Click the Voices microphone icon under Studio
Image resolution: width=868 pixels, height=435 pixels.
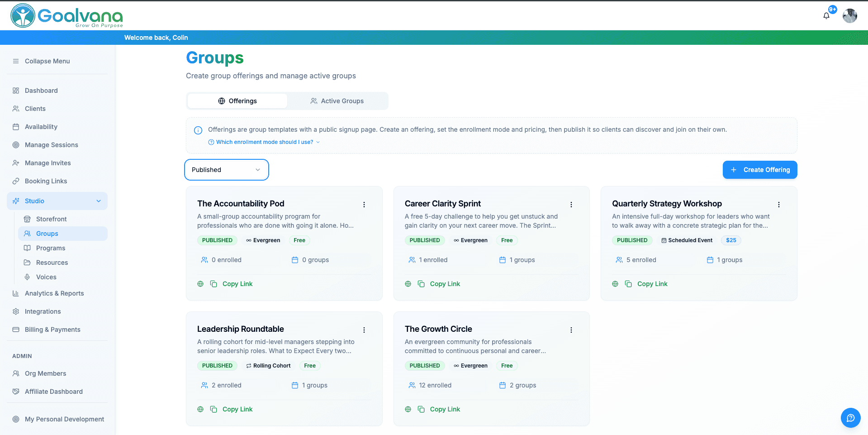28,277
